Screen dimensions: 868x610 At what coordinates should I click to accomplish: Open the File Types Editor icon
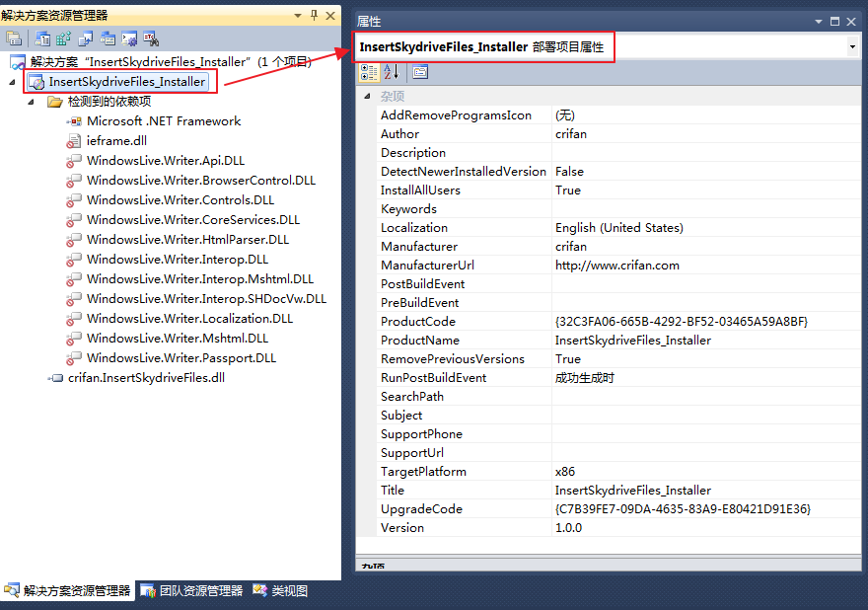point(86,38)
